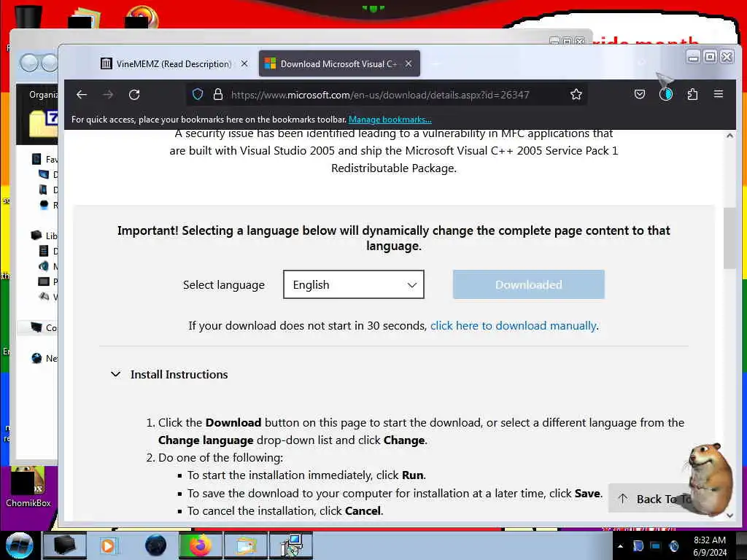Click the Downloaded button
The image size is (747, 560).
coord(528,285)
